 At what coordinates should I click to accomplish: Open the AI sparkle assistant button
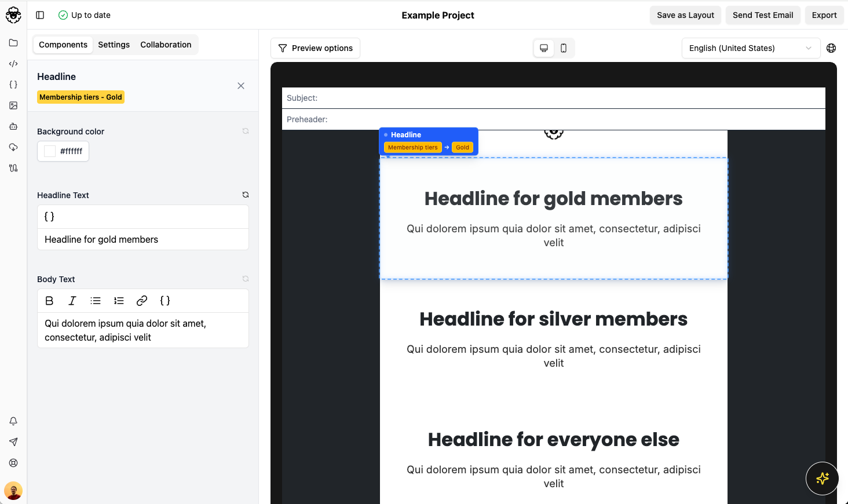pos(822,479)
